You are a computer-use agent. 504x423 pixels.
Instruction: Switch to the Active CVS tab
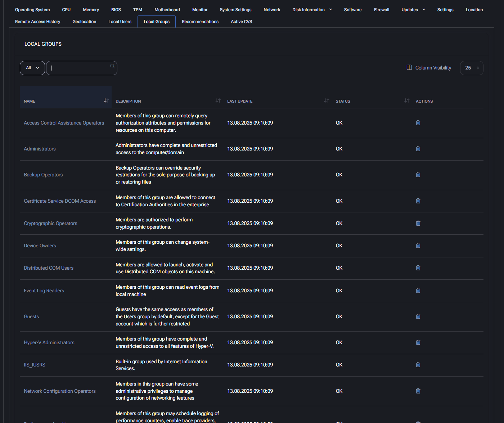pyautogui.click(x=242, y=22)
